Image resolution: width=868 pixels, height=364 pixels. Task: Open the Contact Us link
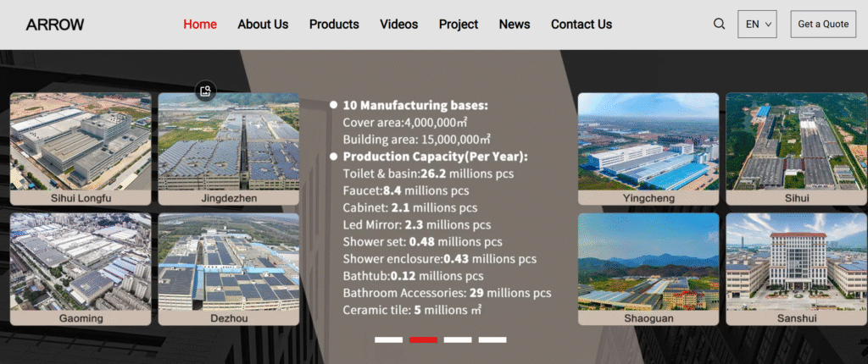[581, 24]
